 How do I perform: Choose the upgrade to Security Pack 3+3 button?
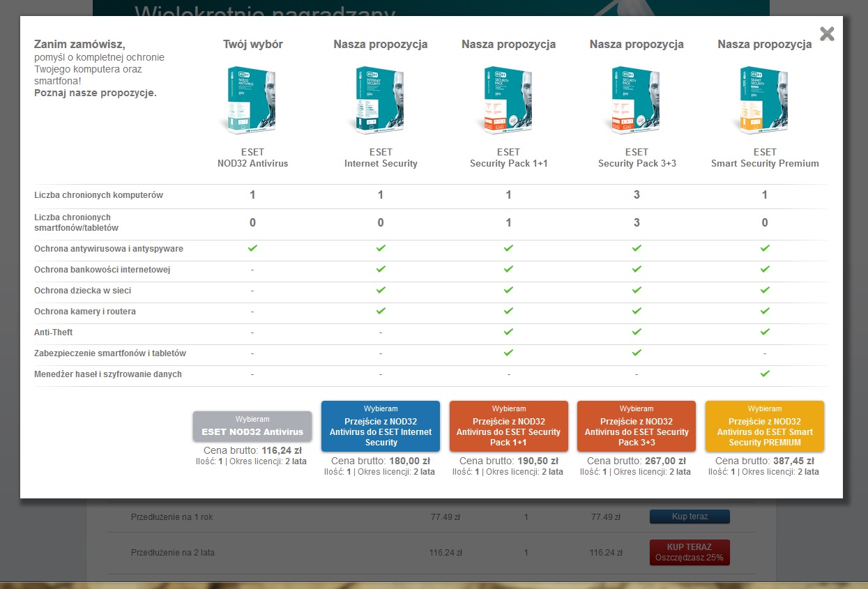(x=637, y=427)
